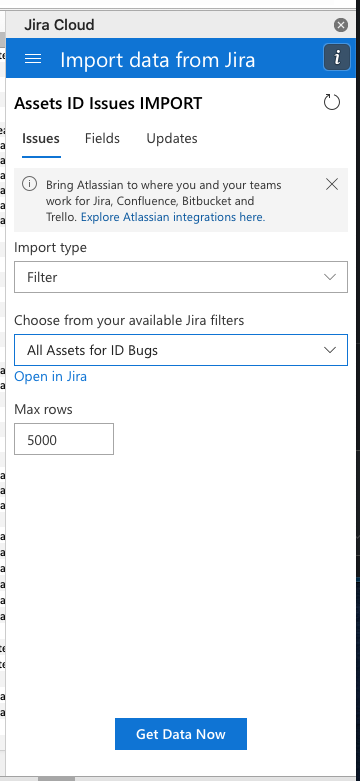This screenshot has height=781, width=360.
Task: Dismiss the Atlassian integrations banner
Action: (x=332, y=184)
